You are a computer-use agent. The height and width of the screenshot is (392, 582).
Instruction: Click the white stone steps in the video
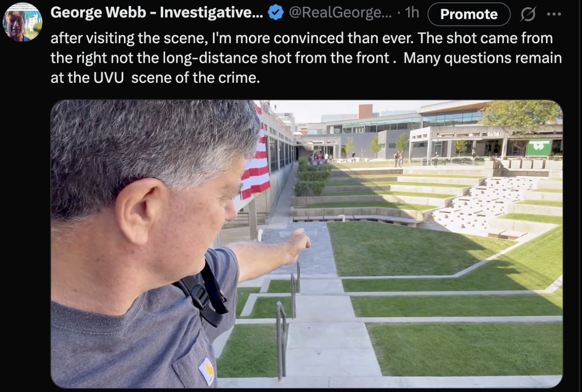pos(484,204)
